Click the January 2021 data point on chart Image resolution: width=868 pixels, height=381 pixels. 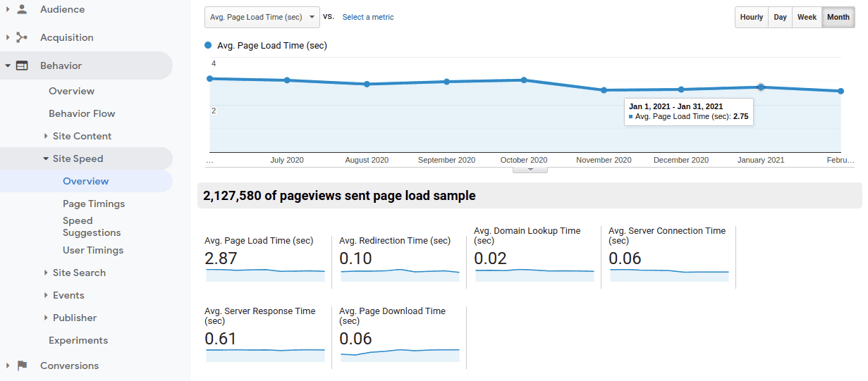point(761,87)
